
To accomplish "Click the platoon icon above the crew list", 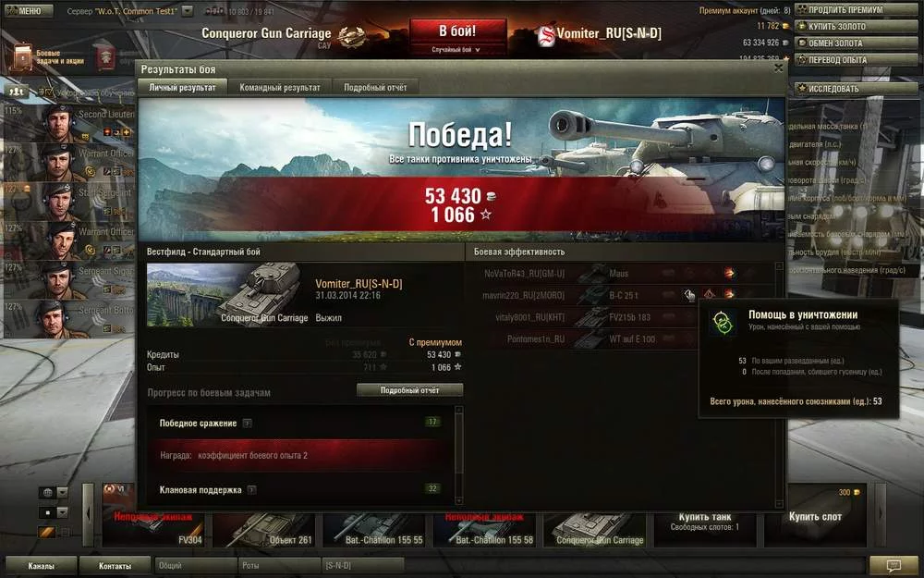I will pos(17,92).
